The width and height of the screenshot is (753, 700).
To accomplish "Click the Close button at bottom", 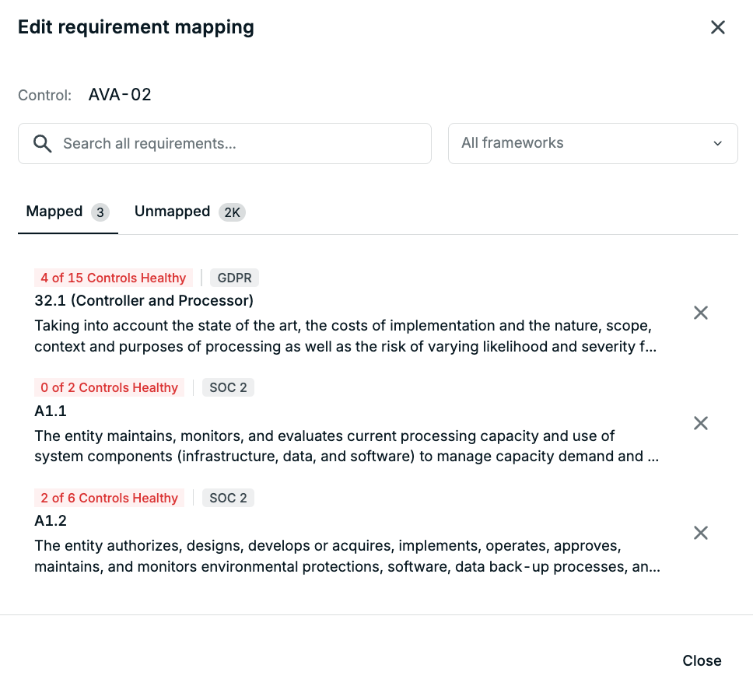I will point(702,660).
